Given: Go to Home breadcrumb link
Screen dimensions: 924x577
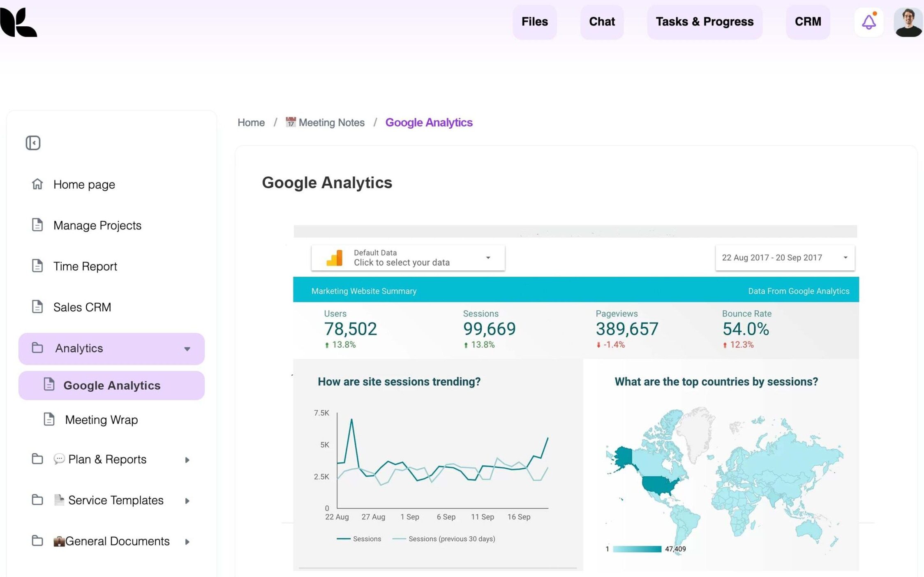Looking at the screenshot, I should (251, 122).
